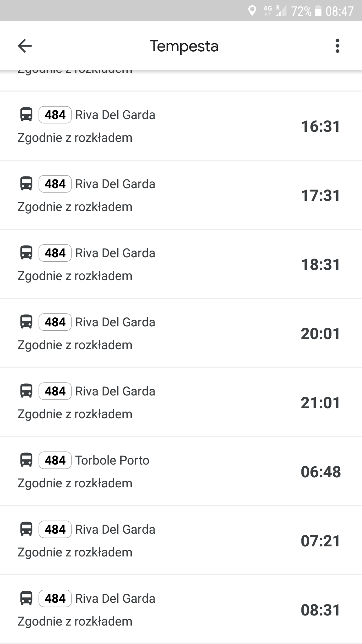Tap the bus icon for 08:31 departure

[26, 598]
